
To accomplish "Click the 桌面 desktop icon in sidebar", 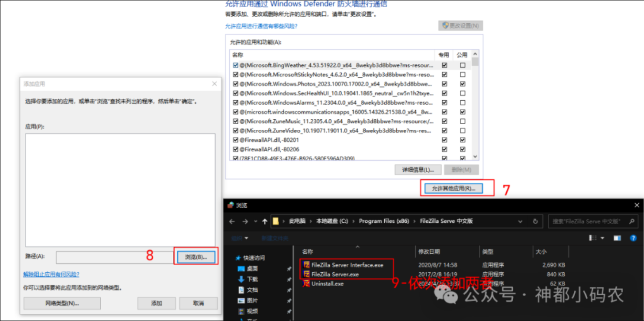I will pyautogui.click(x=241, y=269).
